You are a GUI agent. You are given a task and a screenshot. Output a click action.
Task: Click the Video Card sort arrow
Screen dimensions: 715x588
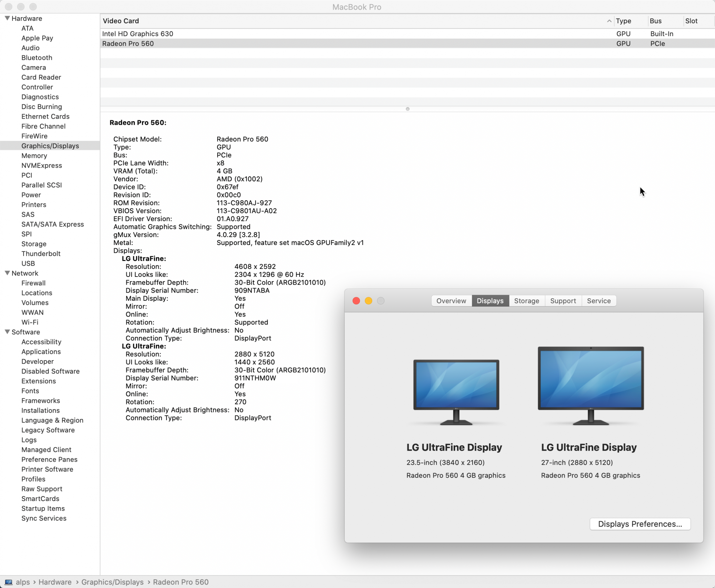pos(609,21)
